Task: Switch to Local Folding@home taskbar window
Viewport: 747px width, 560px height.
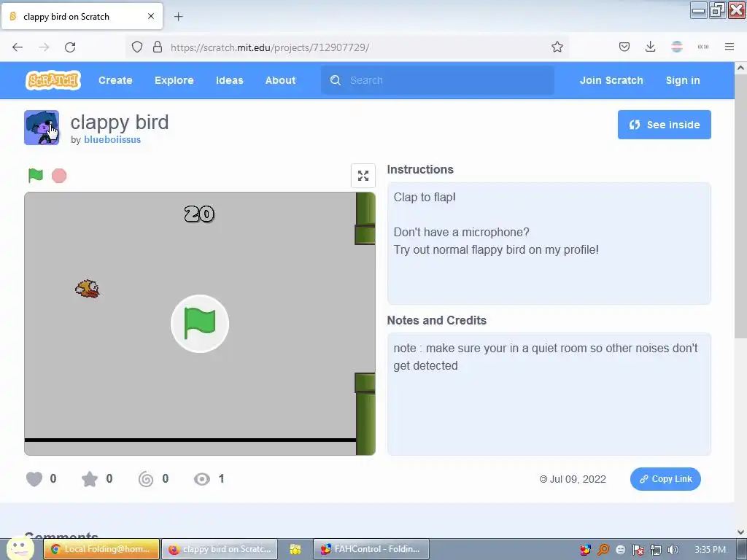Action: [101, 549]
